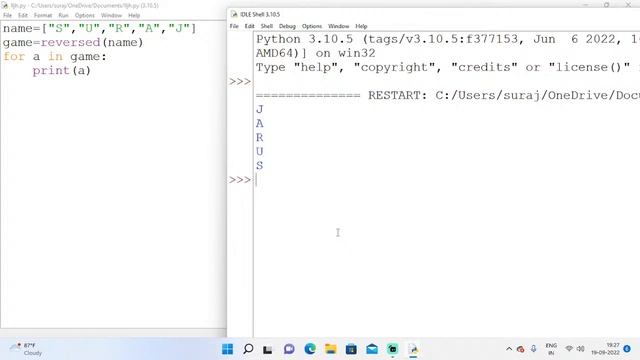Open the Format menu in the editor window
640x360 pixels.
tap(43, 16)
